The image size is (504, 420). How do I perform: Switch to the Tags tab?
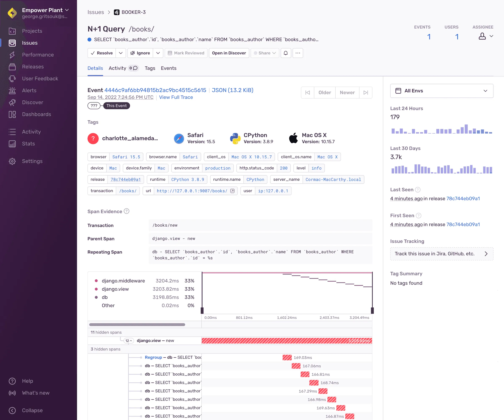tap(150, 68)
